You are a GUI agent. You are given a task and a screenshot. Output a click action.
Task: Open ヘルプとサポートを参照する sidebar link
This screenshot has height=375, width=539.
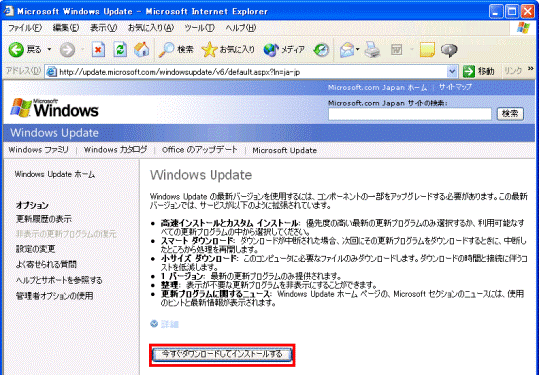59,280
